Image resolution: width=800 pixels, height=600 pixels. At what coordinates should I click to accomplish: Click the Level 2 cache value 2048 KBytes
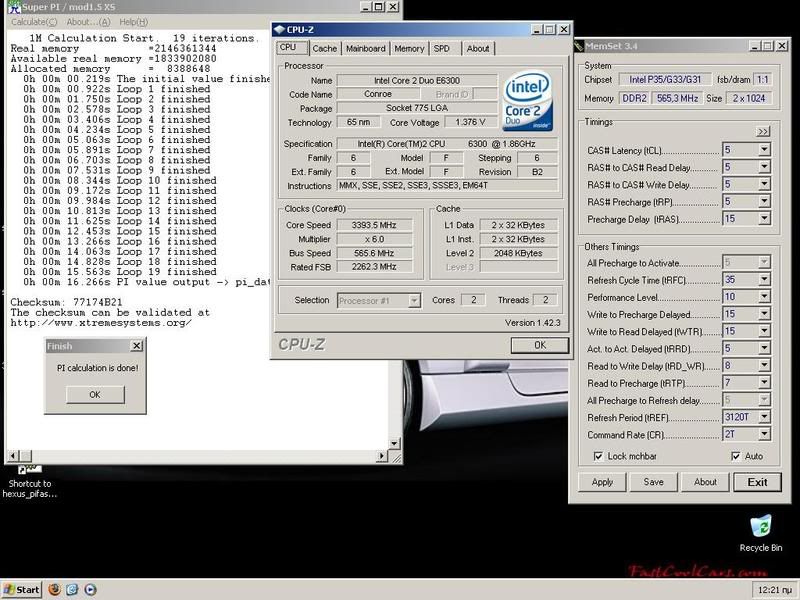click(x=518, y=253)
